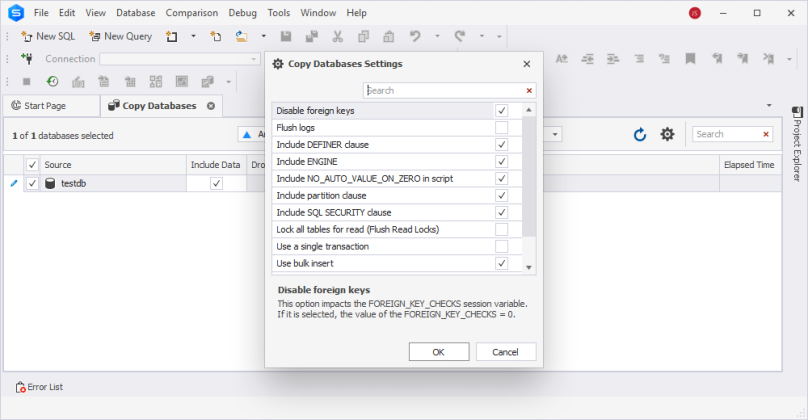Toggle Include Data for testdb
808x420 pixels.
click(216, 184)
